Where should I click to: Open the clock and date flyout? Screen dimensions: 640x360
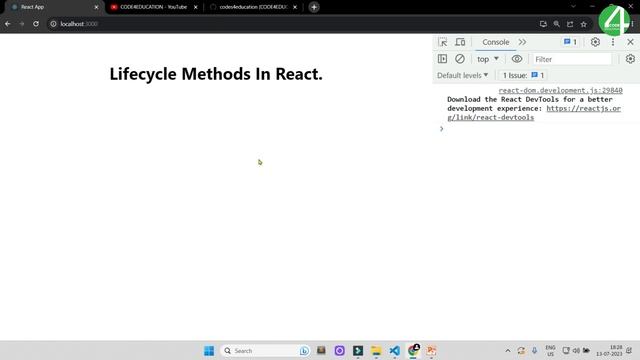[x=609, y=351]
